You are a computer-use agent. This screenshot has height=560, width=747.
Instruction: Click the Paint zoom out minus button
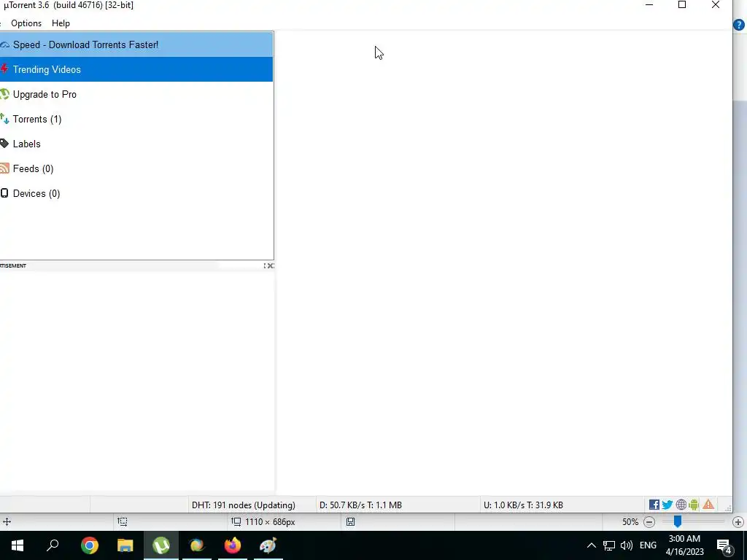coord(649,522)
